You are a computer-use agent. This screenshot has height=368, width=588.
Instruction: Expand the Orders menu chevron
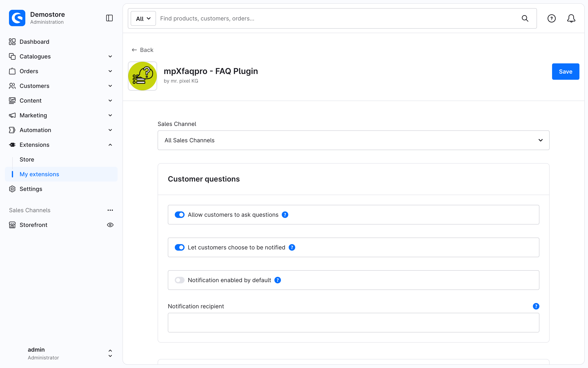[110, 71]
